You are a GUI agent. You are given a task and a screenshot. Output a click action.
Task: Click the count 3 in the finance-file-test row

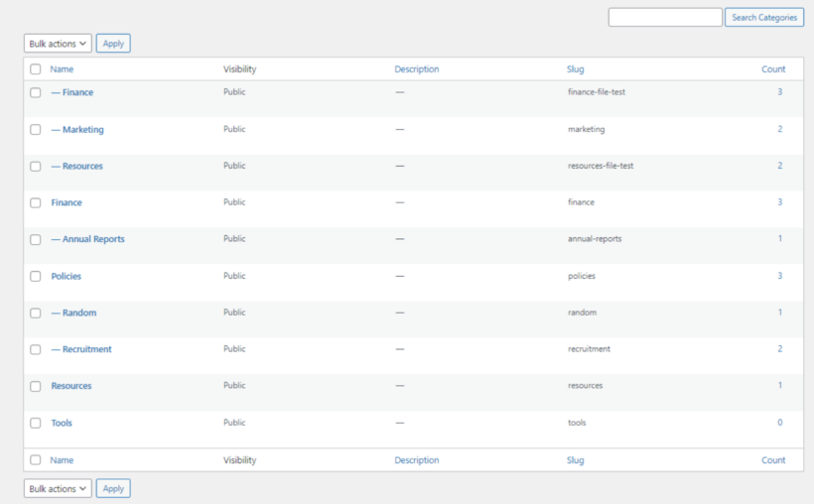[779, 92]
